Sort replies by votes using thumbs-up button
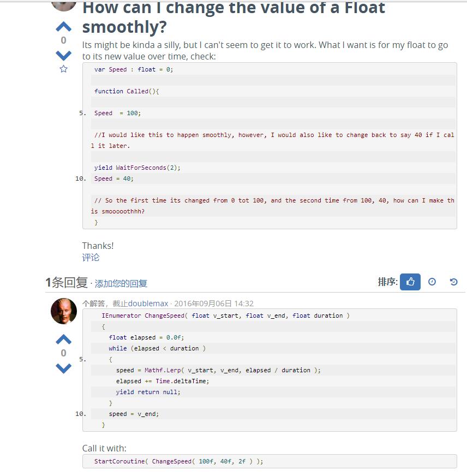The image size is (467, 476). coord(410,282)
